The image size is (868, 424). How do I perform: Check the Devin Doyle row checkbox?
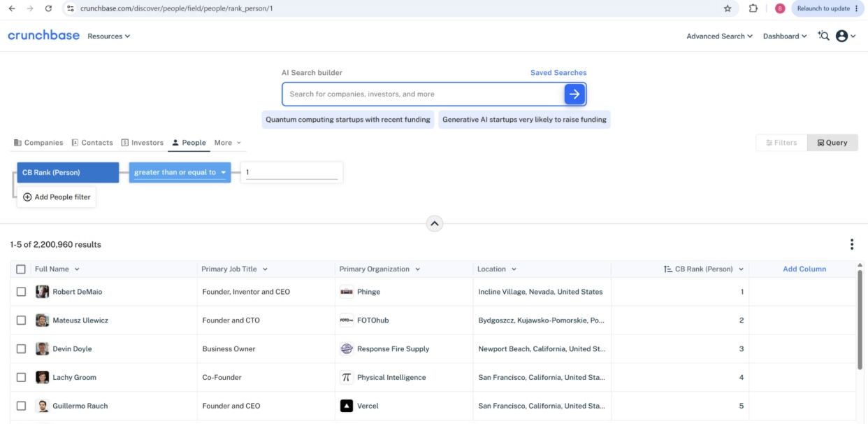click(21, 348)
